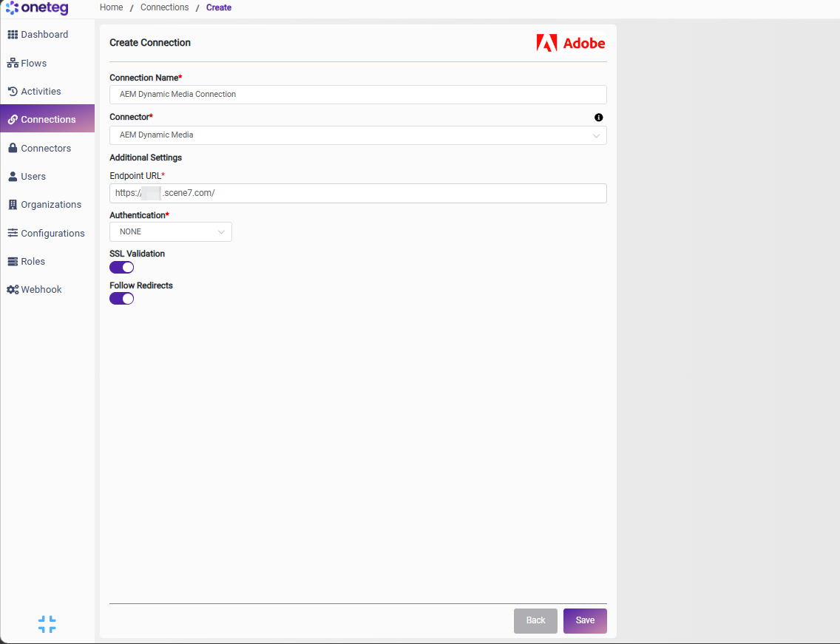Click the Dashboard grid icon
840x644 pixels.
(x=13, y=34)
